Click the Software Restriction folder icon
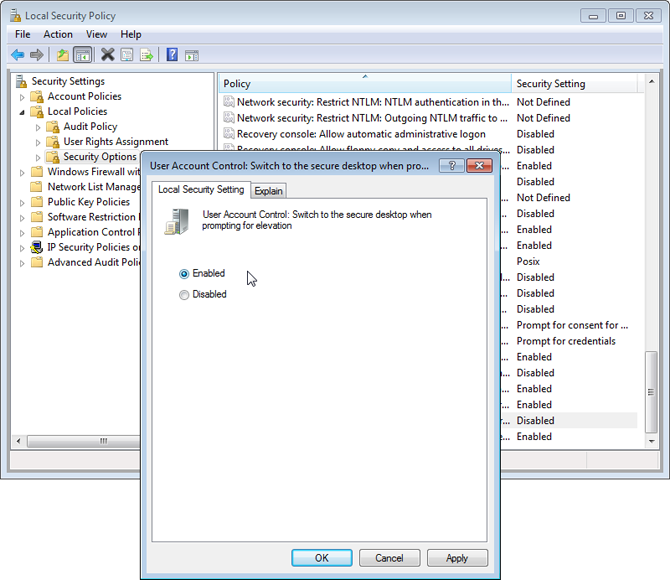This screenshot has height=580, width=670. point(37,217)
